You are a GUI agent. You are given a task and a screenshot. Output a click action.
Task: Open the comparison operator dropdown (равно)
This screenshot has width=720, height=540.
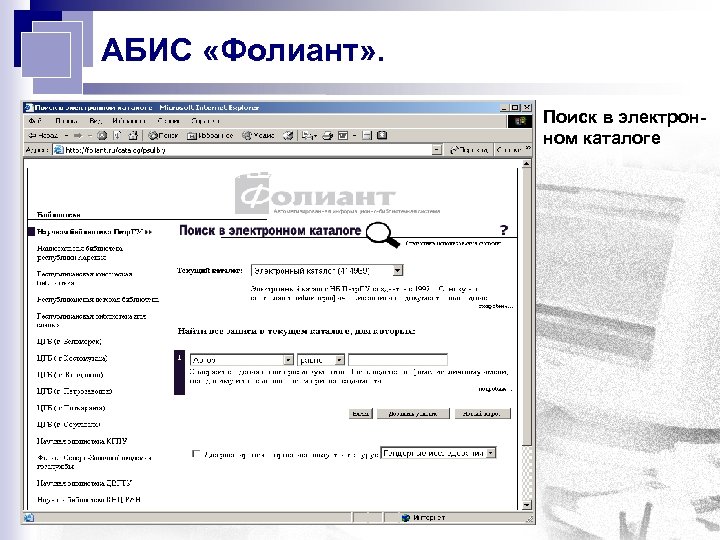(x=339, y=360)
